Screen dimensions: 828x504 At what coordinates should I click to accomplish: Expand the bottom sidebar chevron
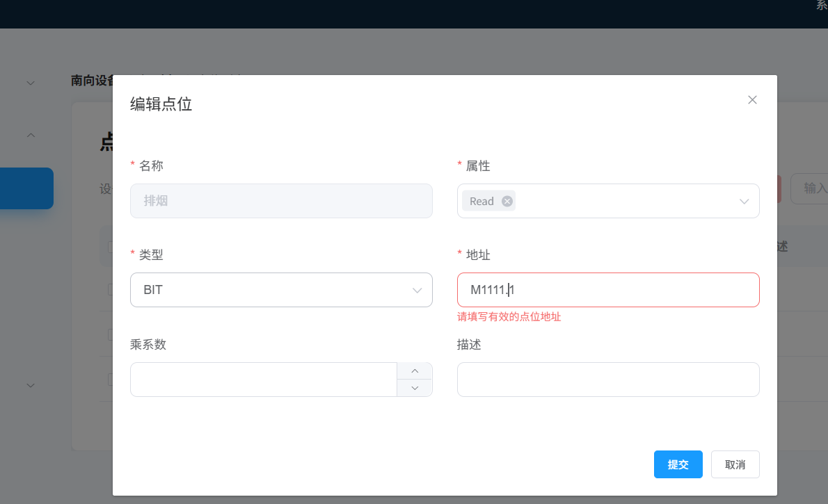(x=31, y=385)
